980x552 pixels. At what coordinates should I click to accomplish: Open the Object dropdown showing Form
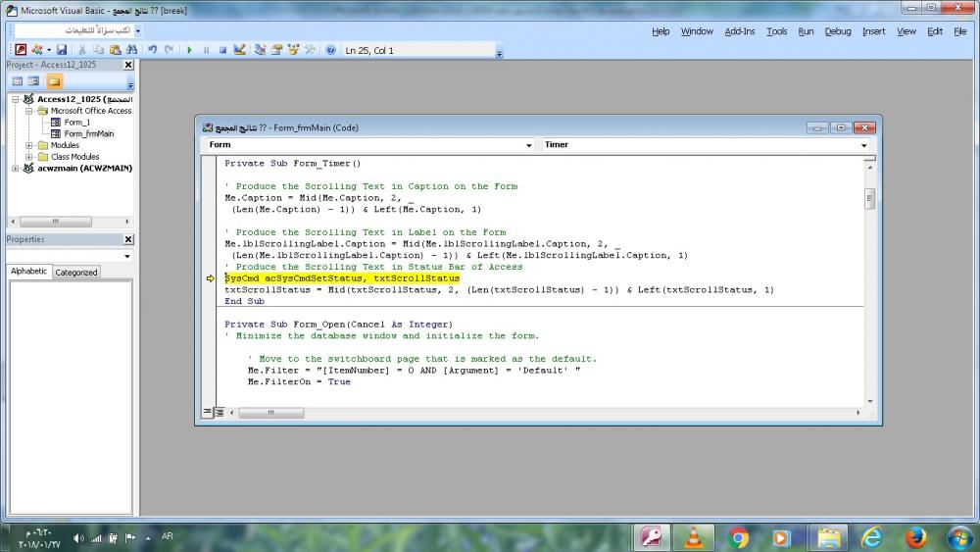(x=528, y=145)
